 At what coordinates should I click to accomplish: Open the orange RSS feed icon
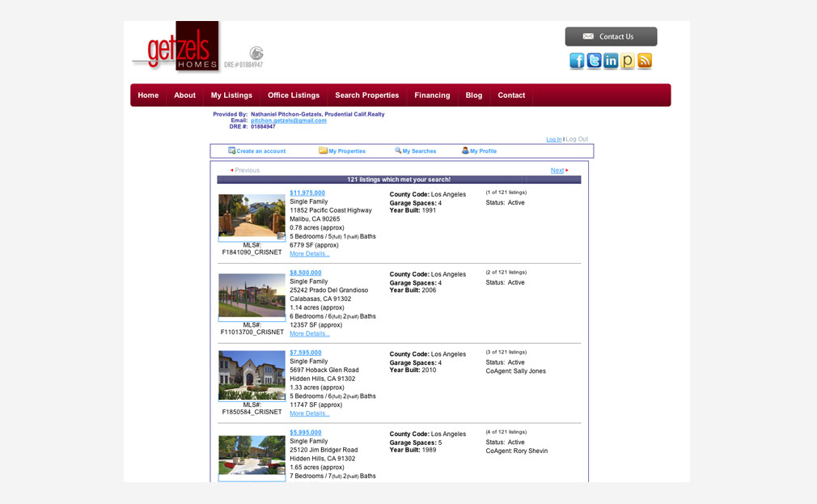[645, 61]
